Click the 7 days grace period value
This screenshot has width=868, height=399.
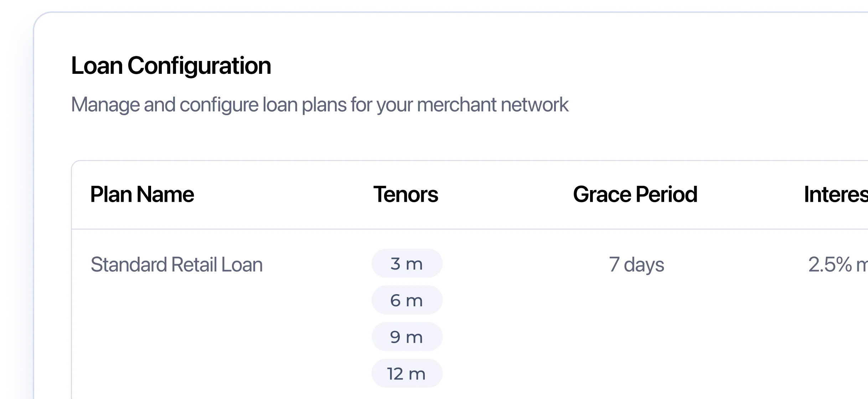[636, 265]
